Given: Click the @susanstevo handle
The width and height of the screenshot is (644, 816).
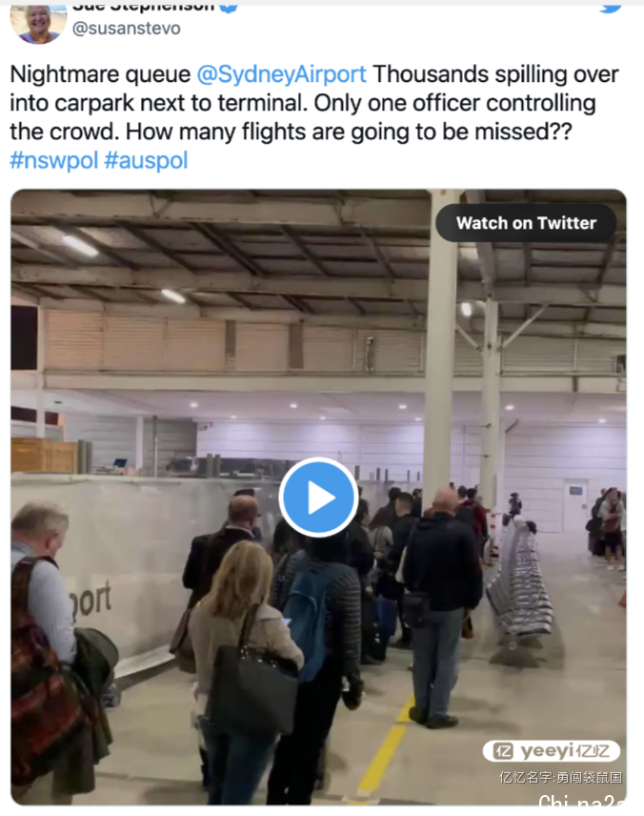Looking at the screenshot, I should 127,28.
